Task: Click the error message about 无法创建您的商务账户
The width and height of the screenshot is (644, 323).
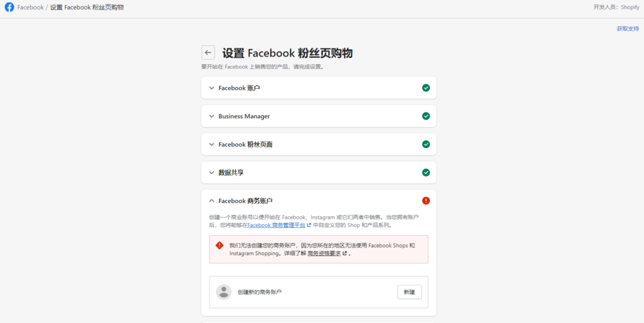Action: (x=322, y=249)
